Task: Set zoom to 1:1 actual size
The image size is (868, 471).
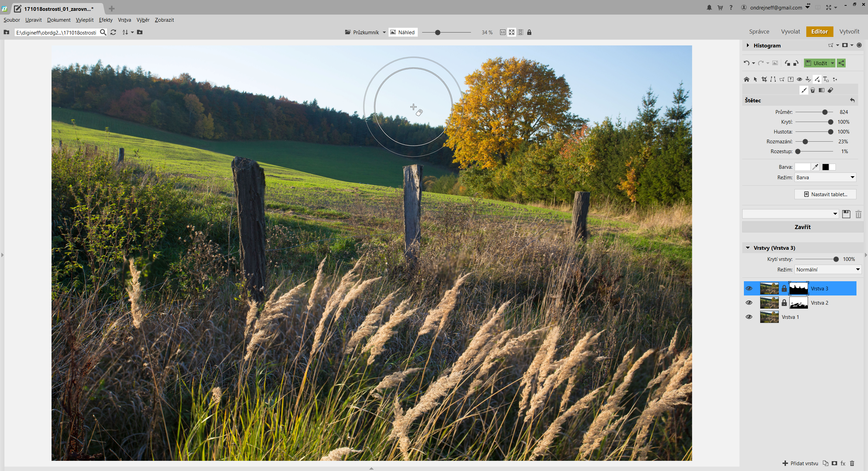Action: pos(502,32)
